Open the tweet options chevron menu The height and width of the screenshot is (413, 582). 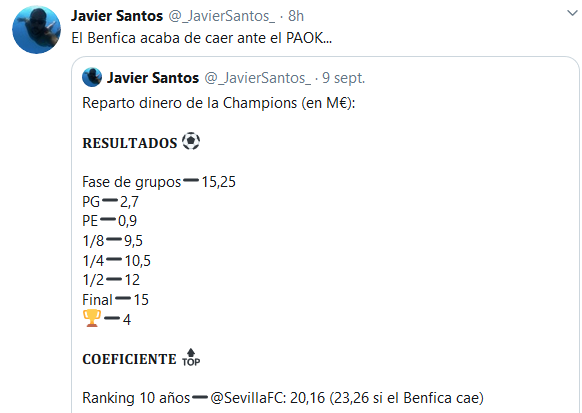(x=572, y=14)
